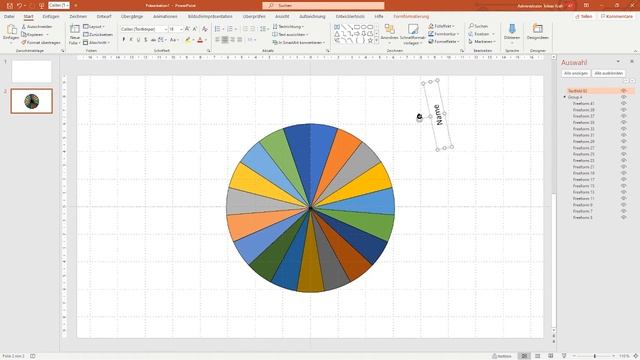Image resolution: width=640 pixels, height=360 pixels.
Task: Cut selection with Ausschneiden
Action: tap(37, 27)
